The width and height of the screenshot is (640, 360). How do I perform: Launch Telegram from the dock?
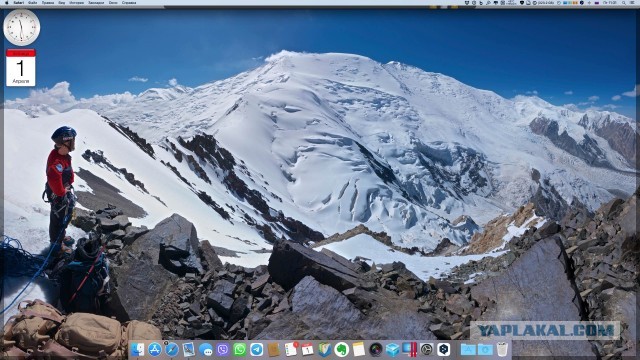coord(257,349)
